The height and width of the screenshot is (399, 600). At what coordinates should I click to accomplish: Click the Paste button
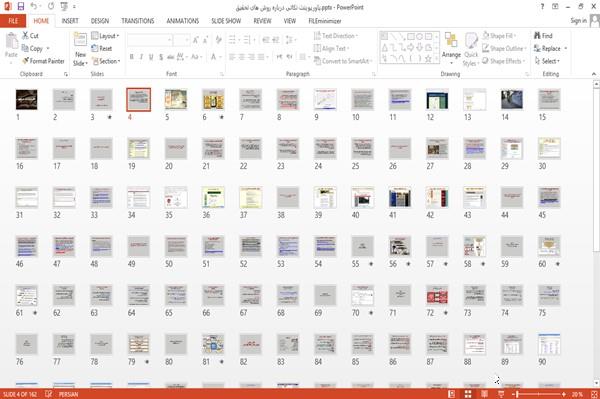coord(11,45)
